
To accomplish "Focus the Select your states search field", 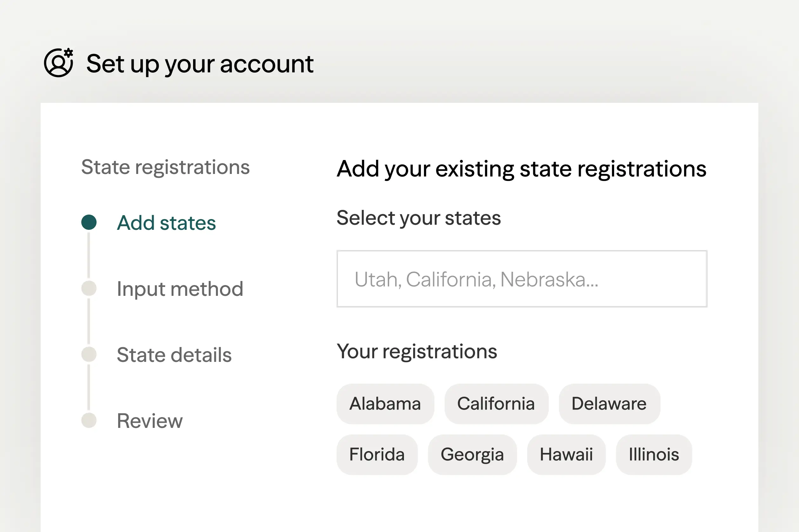I will point(522,279).
